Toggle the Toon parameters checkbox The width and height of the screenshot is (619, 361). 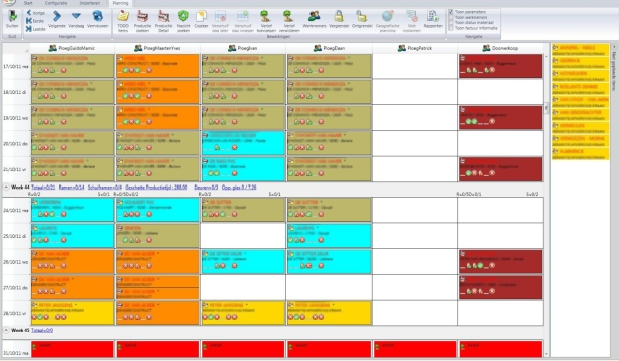click(451, 12)
